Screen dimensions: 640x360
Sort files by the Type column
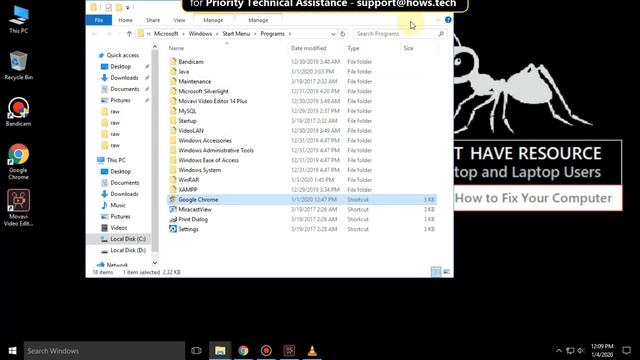click(x=353, y=48)
